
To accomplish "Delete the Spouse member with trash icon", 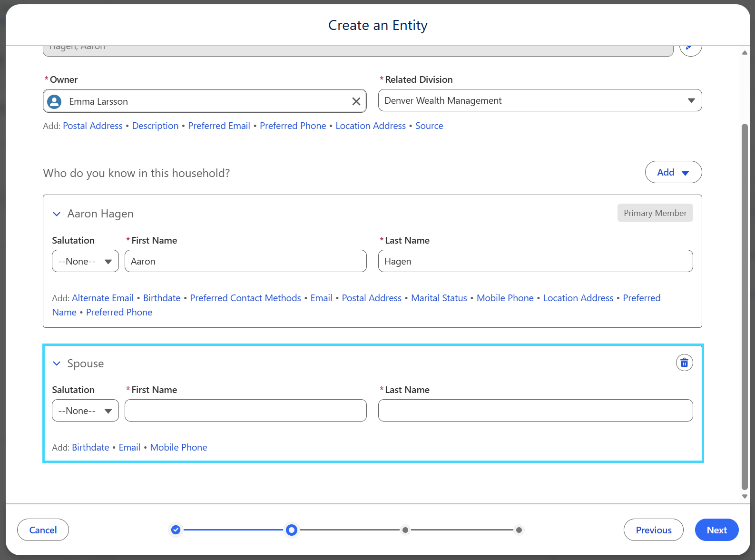I will [x=684, y=363].
